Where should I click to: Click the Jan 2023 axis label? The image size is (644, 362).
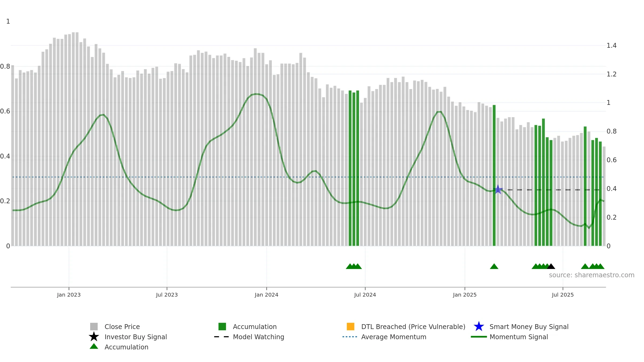point(69,295)
